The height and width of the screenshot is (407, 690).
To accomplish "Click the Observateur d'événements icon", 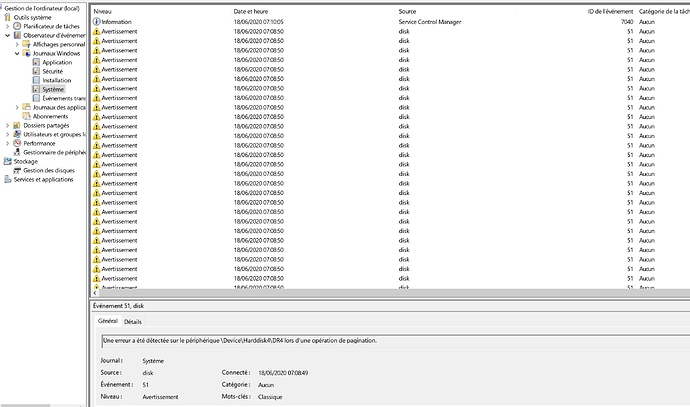I will 17,35.
